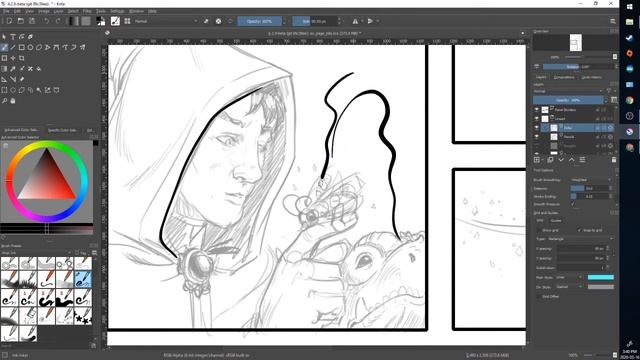
Task: Select the Move tool
Action: pyautogui.click(x=13, y=58)
